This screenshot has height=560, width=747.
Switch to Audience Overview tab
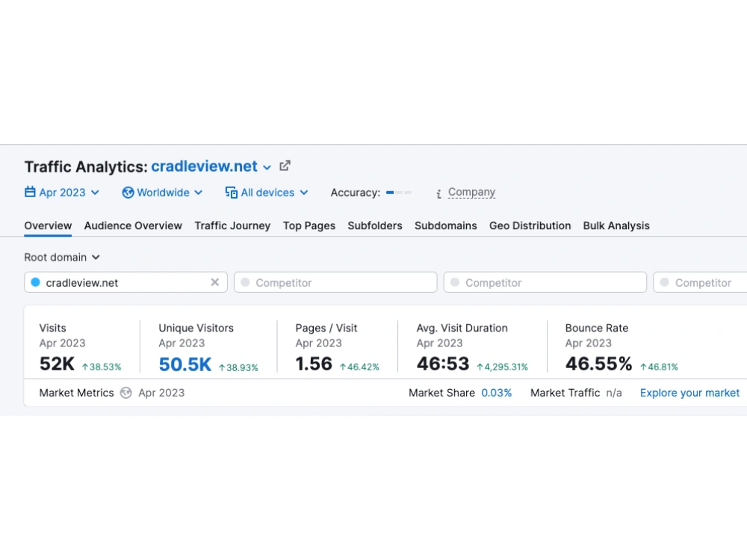tap(133, 225)
